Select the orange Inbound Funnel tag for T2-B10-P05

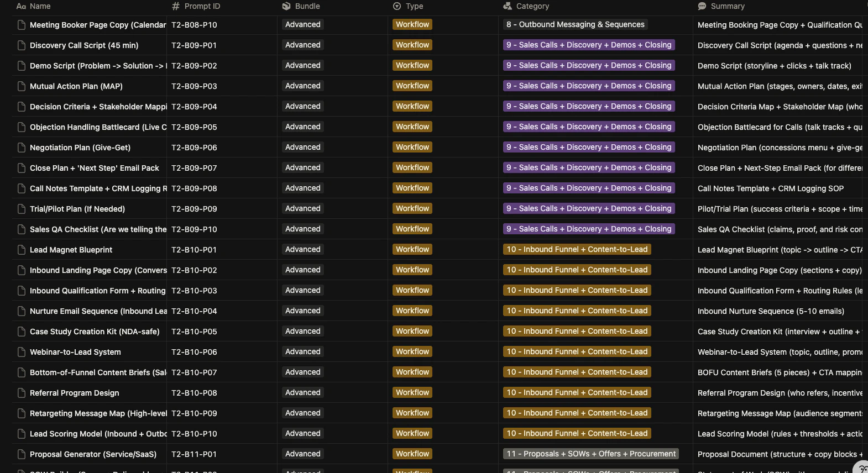coord(577,331)
